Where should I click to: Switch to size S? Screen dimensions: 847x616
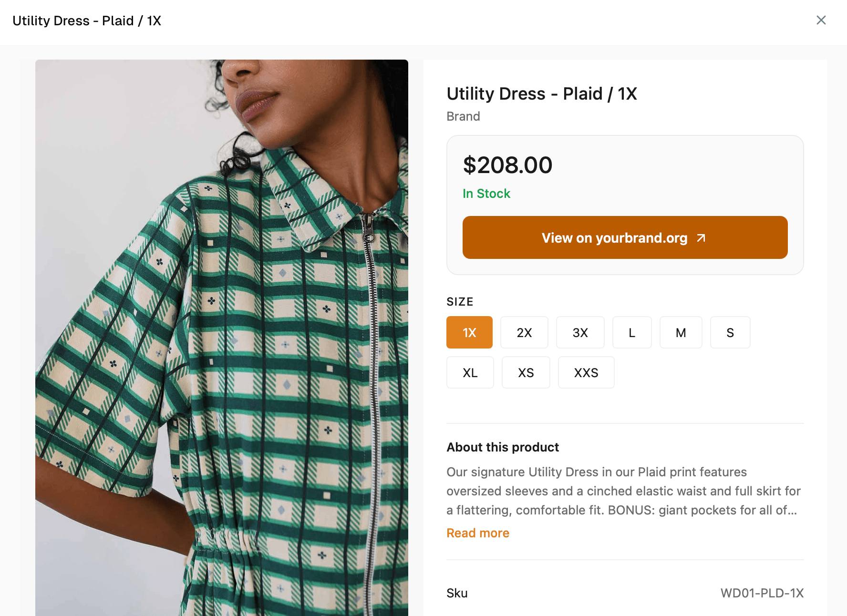730,333
